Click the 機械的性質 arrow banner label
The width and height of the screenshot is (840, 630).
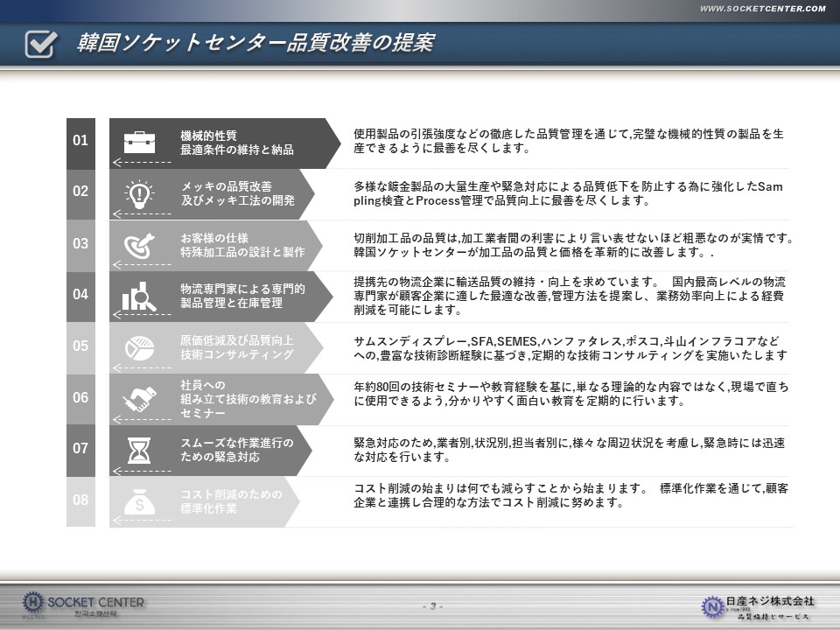237,143
